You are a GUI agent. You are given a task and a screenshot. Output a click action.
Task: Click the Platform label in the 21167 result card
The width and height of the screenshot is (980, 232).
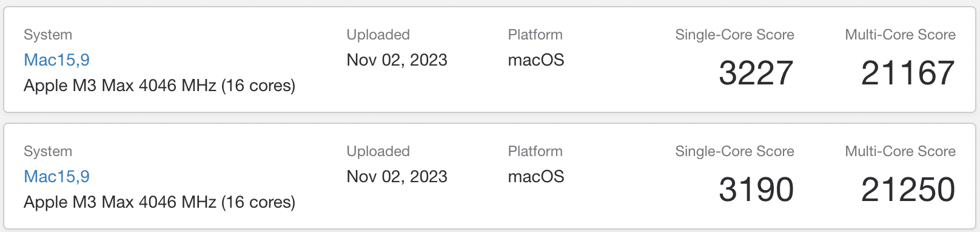[535, 35]
